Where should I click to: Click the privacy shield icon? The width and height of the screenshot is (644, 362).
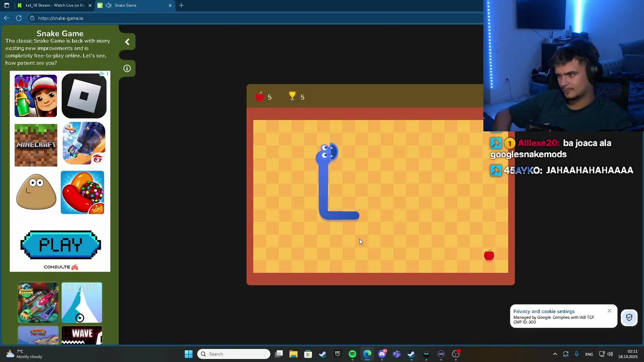click(x=629, y=317)
